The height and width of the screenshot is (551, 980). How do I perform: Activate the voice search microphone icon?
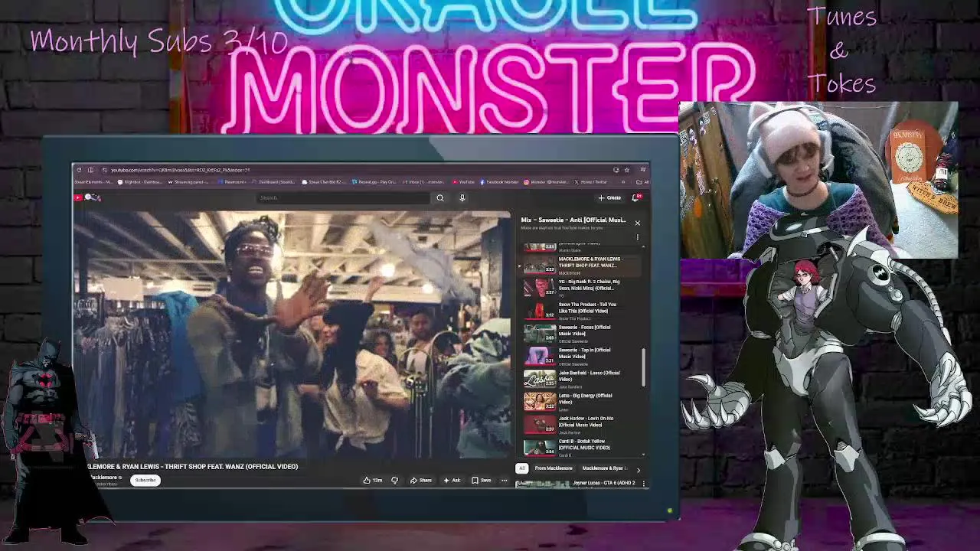coord(462,197)
